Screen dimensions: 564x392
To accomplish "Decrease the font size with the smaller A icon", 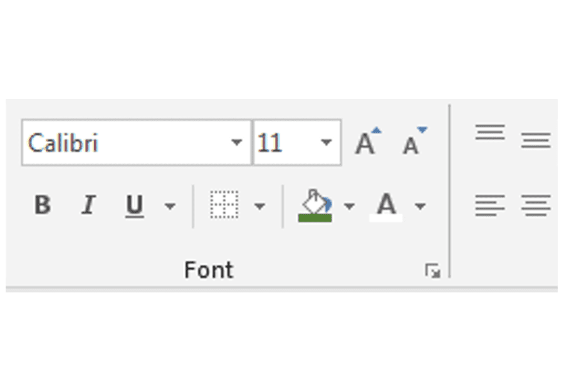I will tap(414, 142).
